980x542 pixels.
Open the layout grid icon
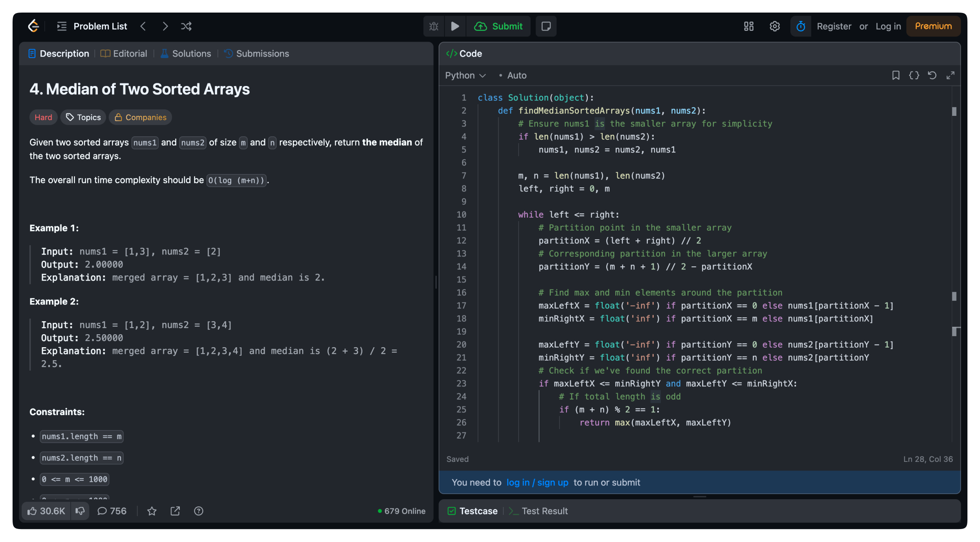click(749, 26)
